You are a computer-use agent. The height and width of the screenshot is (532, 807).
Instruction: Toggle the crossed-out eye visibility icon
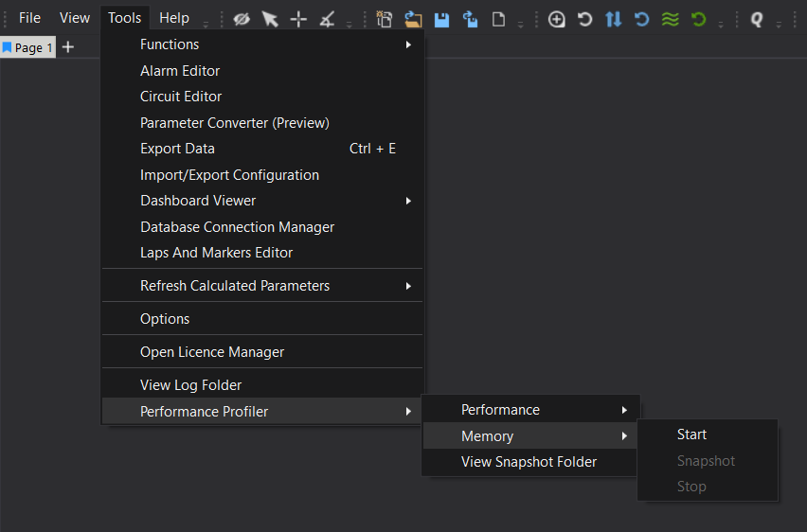pyautogui.click(x=242, y=19)
